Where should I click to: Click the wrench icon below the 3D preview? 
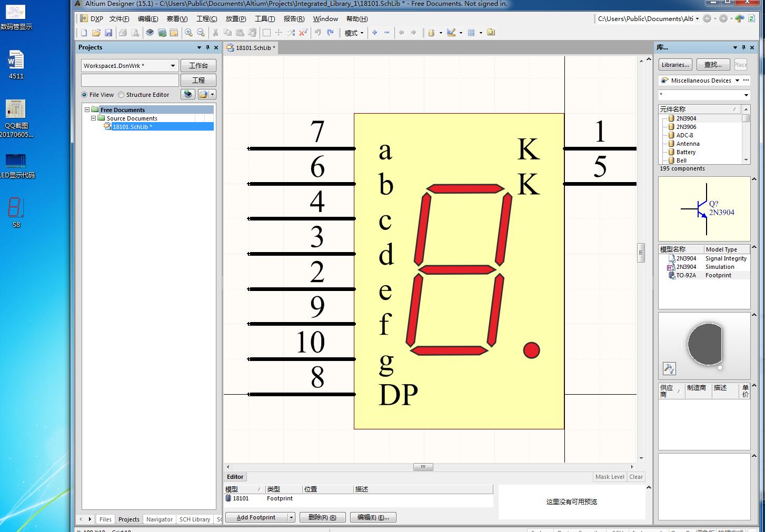click(669, 369)
